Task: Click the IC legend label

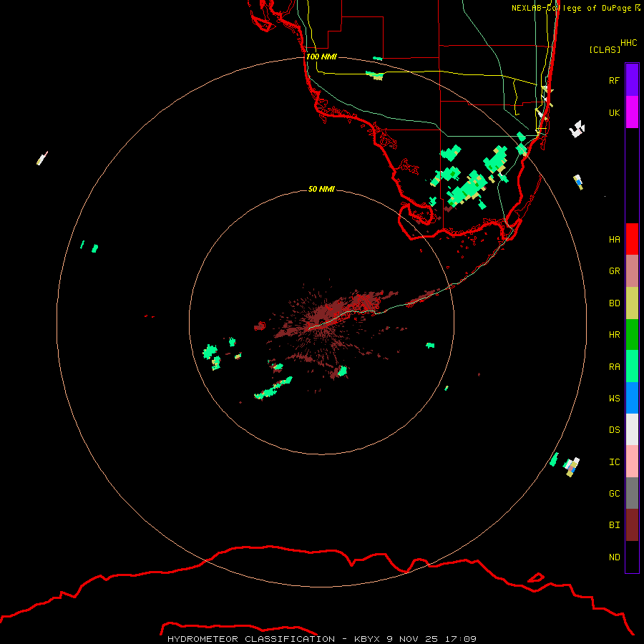Action: click(614, 462)
